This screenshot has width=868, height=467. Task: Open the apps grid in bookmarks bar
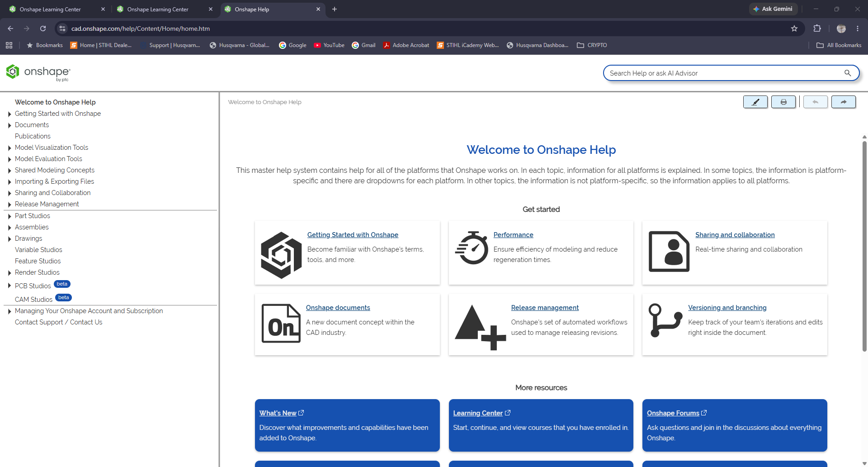tap(9, 45)
